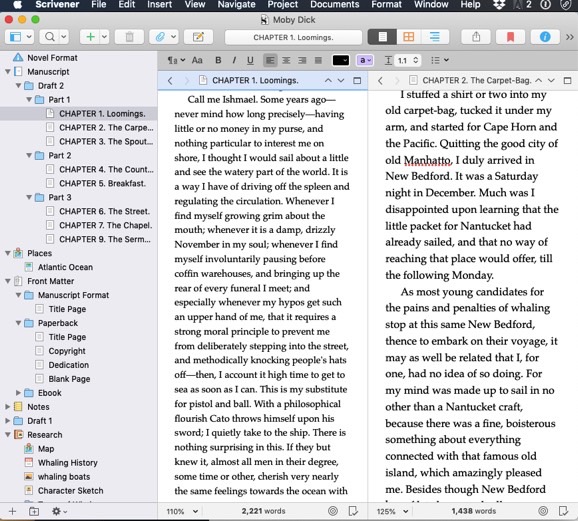Click the Search magnifier icon
The height and width of the screenshot is (521, 578).
[x=49, y=37]
